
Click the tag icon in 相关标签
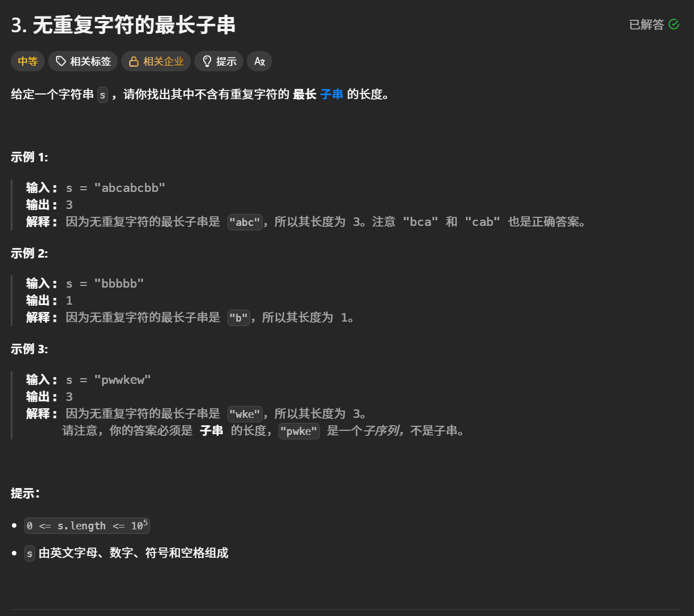click(x=61, y=61)
